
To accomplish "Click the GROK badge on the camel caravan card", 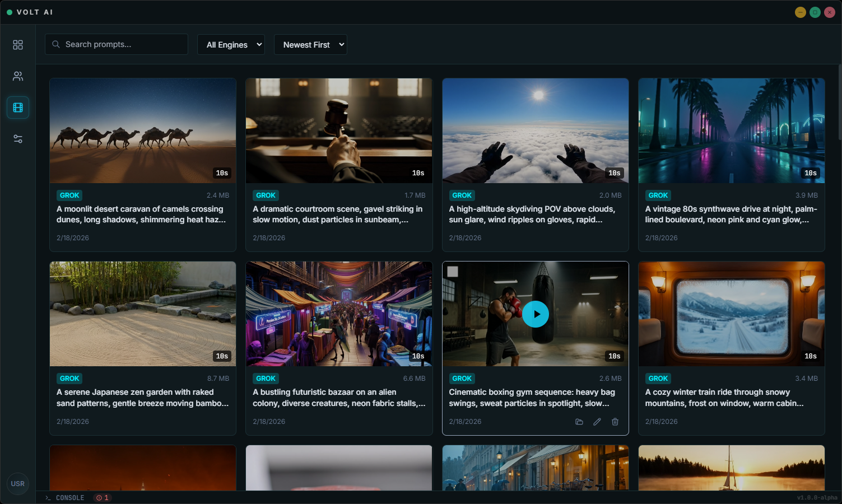I will pos(69,195).
